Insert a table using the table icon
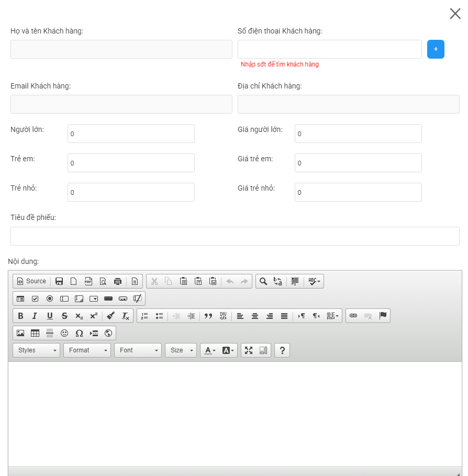Viewport: 468px width, 476px height. tap(35, 333)
